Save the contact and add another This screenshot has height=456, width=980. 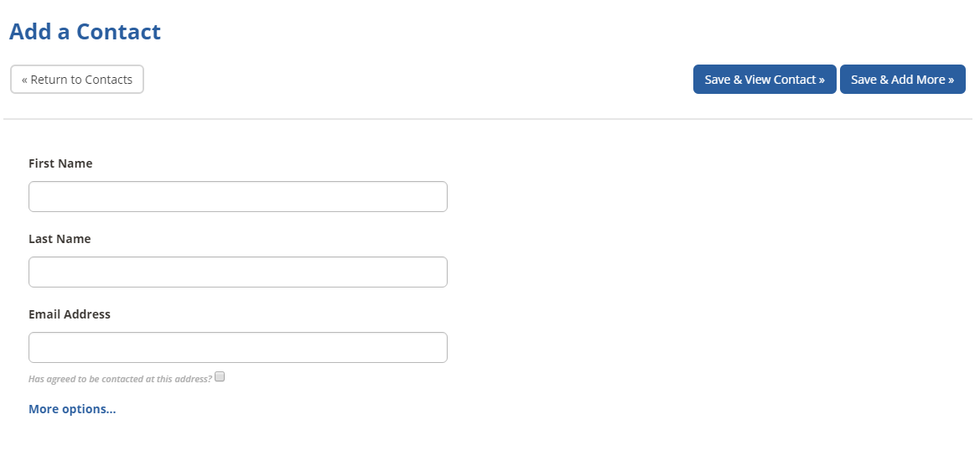(903, 80)
